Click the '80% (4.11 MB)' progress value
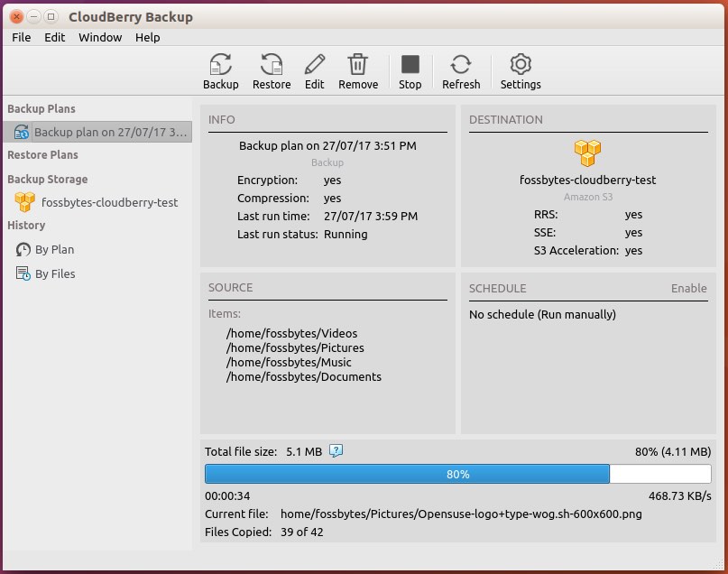 click(673, 452)
